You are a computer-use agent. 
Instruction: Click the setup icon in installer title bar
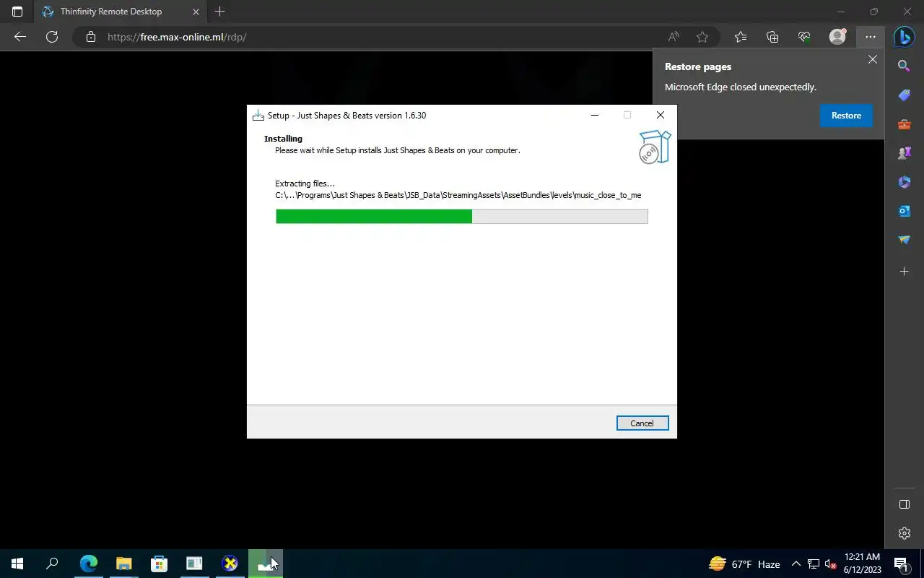(258, 115)
